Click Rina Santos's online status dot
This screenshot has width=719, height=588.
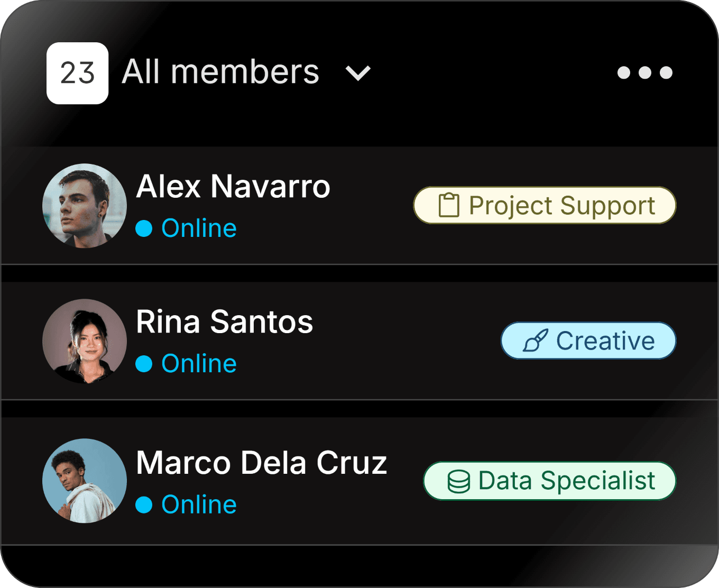click(144, 364)
